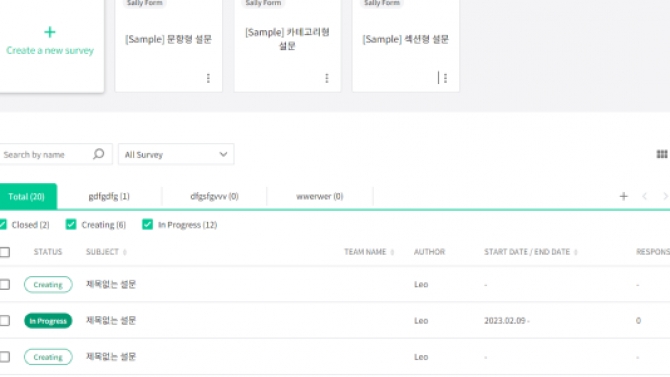Click author Leo in In Progress row

coord(421,321)
